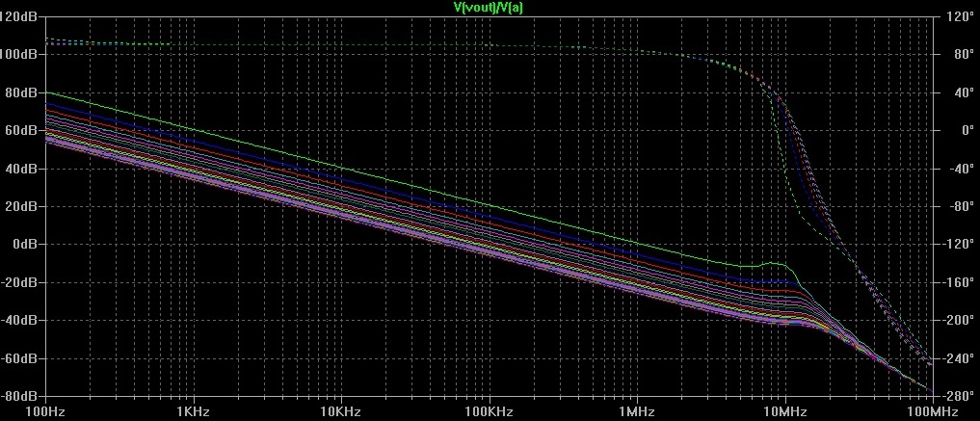Screen dimensions: 980x421
Task: Click the -200° phase axis label
Action: (x=957, y=321)
